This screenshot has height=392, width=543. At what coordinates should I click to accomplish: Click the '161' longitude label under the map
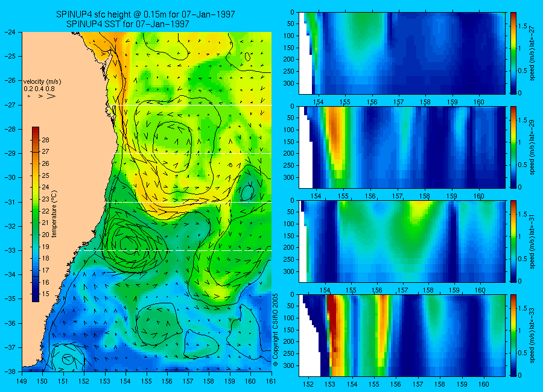point(271,381)
